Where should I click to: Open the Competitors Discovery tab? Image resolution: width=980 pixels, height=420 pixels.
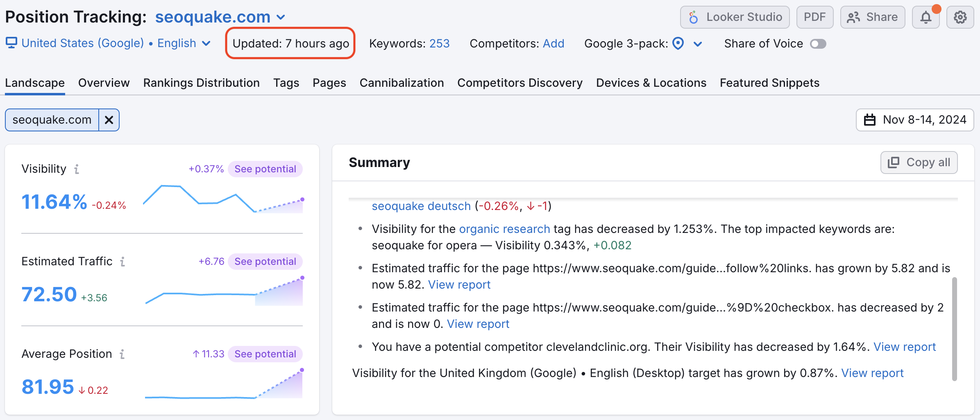(x=520, y=83)
